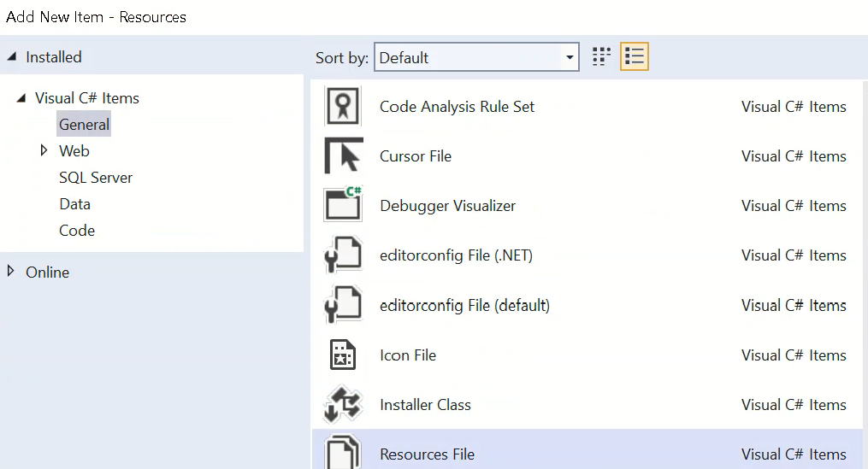Open the SQL Server category
This screenshot has height=469, width=868.
point(96,178)
